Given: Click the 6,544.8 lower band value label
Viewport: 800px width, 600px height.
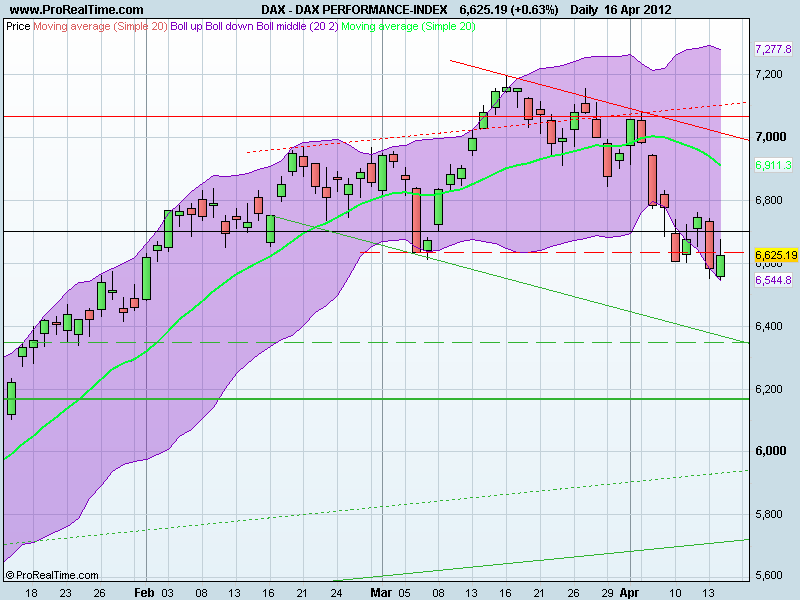Looking at the screenshot, I should (773, 280).
